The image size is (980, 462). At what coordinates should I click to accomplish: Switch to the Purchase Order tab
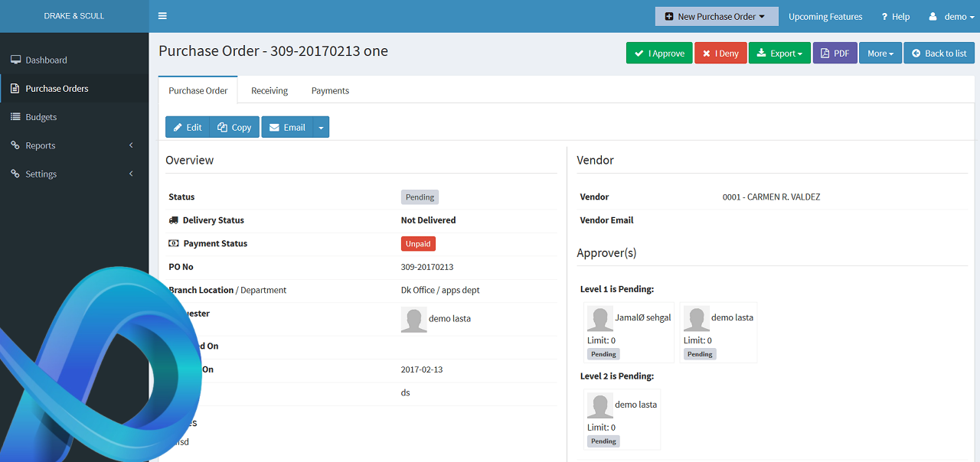(198, 90)
